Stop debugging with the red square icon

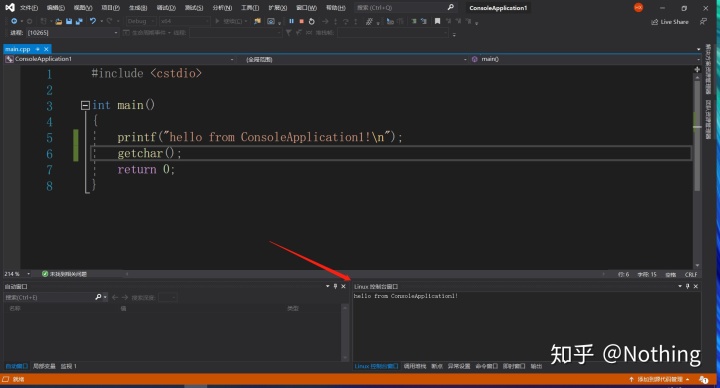point(301,21)
